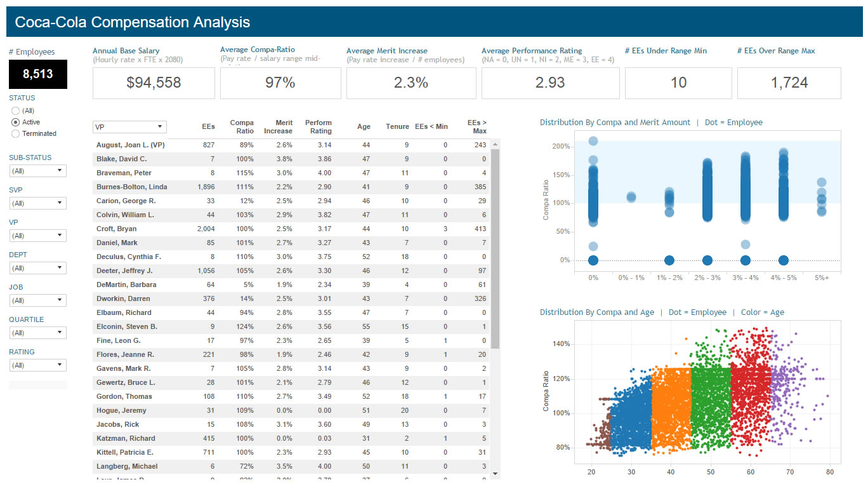The height and width of the screenshot is (489, 868).
Task: Select the Kittell, Patricia E. row
Action: coord(292,452)
